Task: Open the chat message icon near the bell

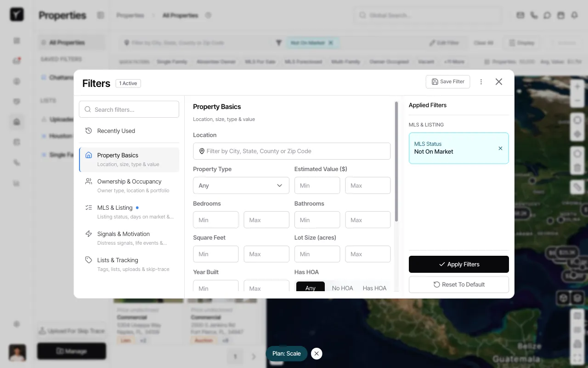Action: point(547,15)
